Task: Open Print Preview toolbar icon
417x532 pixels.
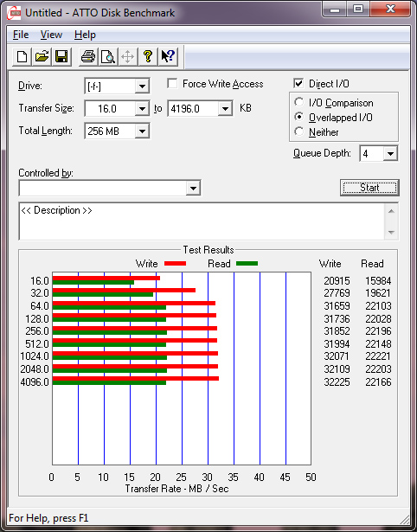Action: (108, 56)
